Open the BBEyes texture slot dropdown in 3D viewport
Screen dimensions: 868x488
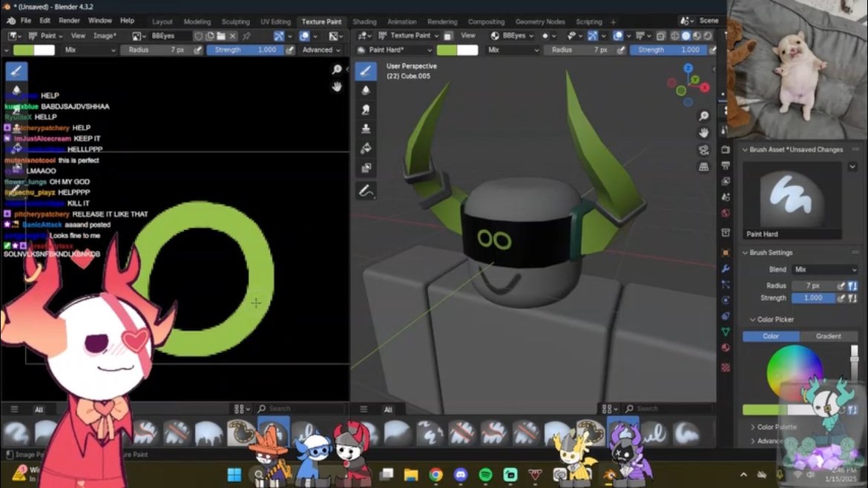[x=513, y=36]
